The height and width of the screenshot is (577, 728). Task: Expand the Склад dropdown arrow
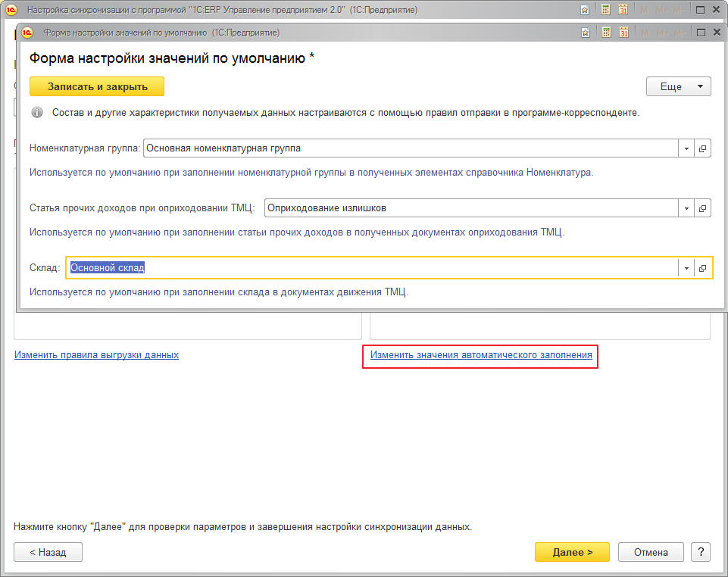tap(686, 268)
